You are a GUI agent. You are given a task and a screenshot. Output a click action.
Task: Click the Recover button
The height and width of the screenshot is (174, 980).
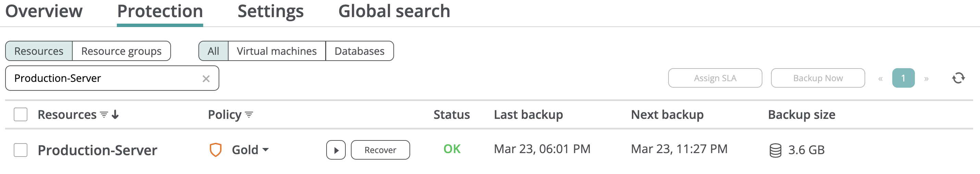[x=380, y=150]
